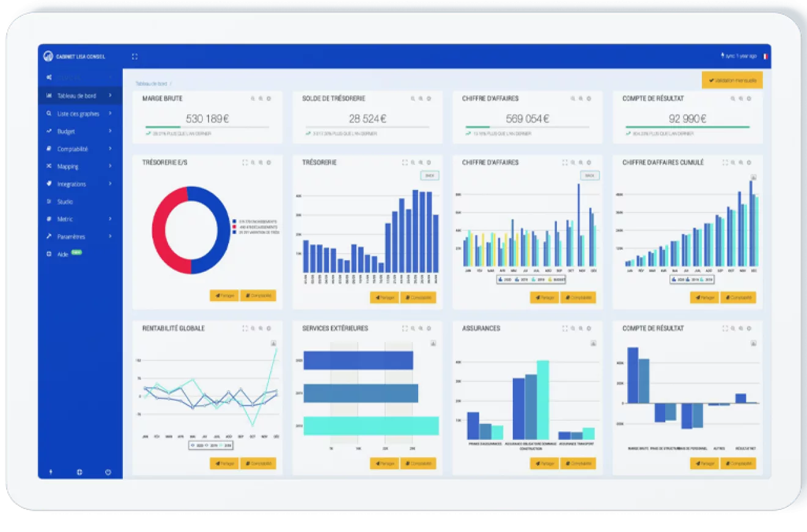Expand the Budget sidebar menu chevron
807x532 pixels.
click(111, 131)
